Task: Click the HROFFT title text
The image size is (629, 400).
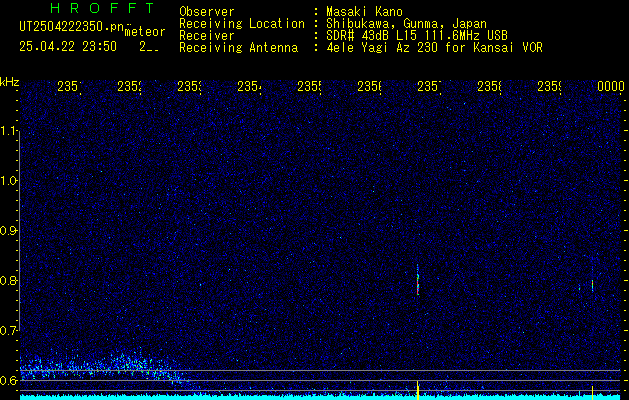Action: (x=103, y=8)
